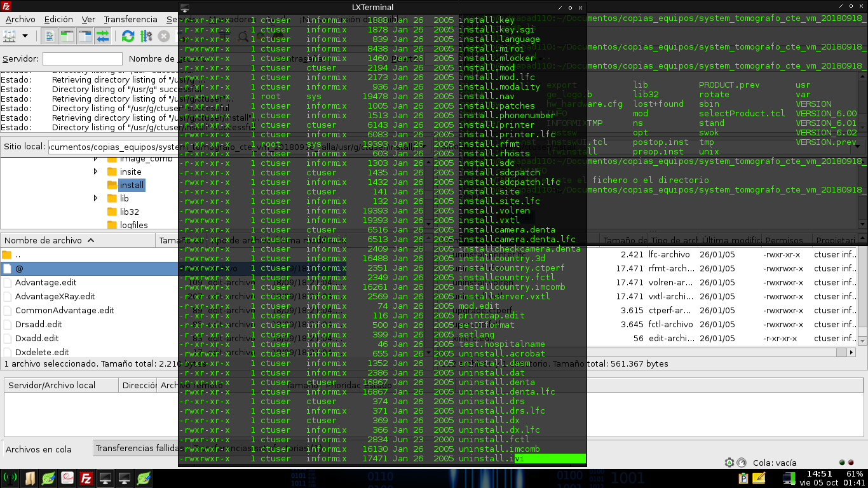The image size is (868, 488).
Task: Refresh the file and folder lists
Action: click(x=128, y=36)
